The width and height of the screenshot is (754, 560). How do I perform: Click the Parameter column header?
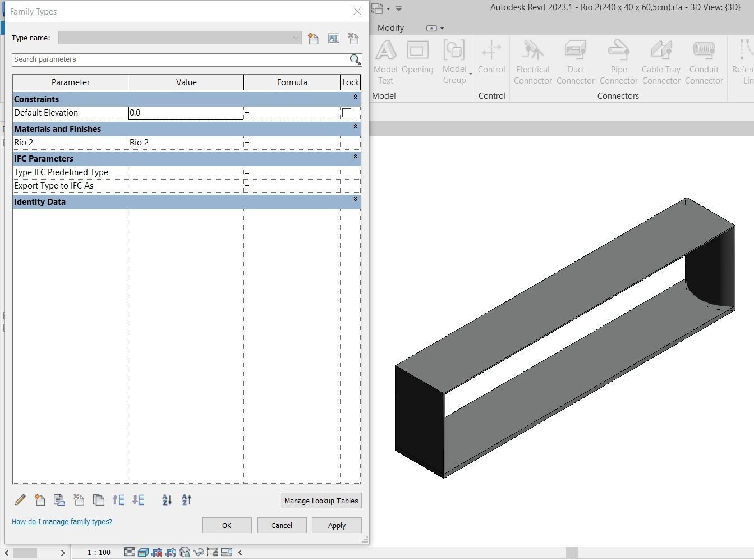coord(71,82)
